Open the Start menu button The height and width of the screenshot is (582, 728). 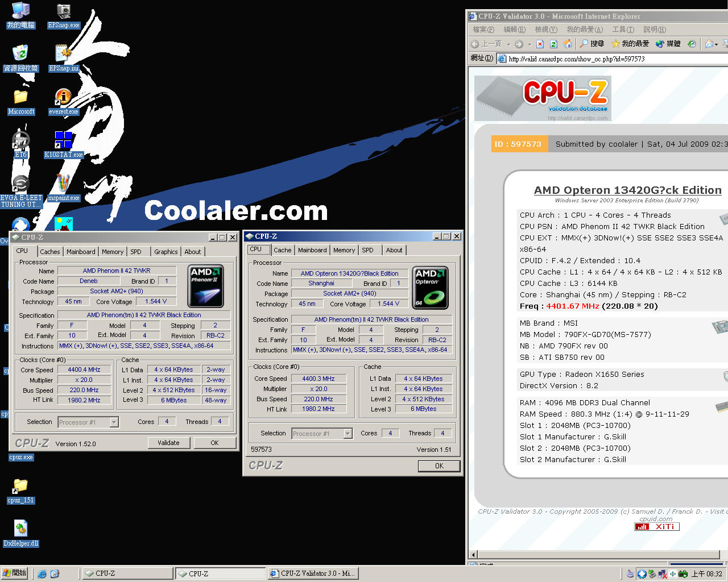pyautogui.click(x=14, y=573)
